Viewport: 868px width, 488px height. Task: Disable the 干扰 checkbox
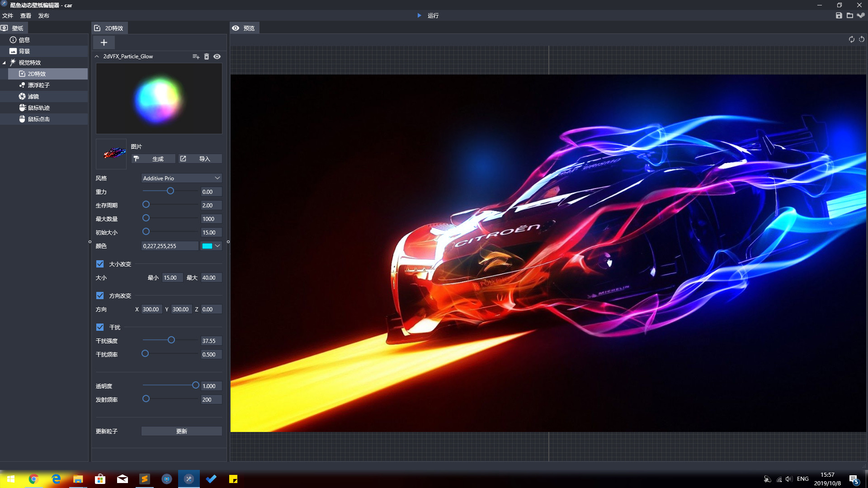pos(100,327)
